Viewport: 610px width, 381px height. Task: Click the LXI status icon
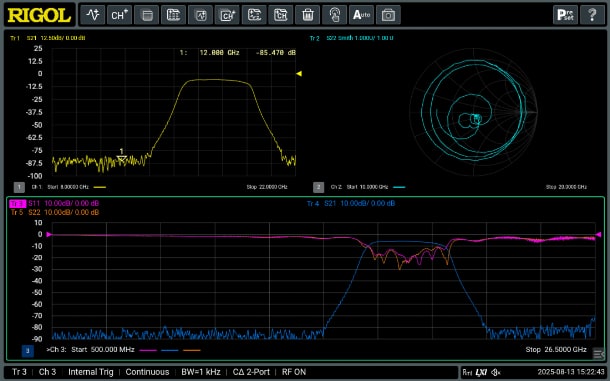[482, 372]
